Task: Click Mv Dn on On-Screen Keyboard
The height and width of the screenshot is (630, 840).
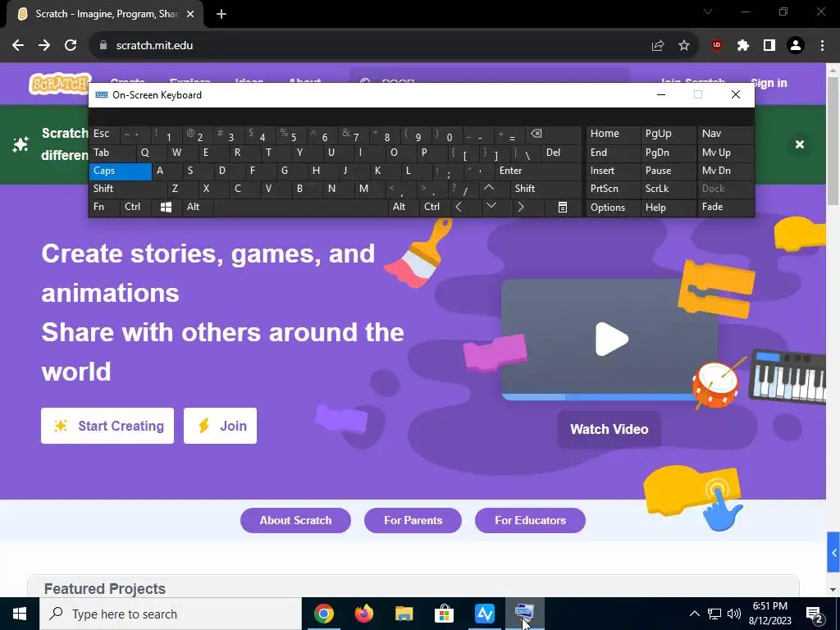Action: click(x=725, y=171)
